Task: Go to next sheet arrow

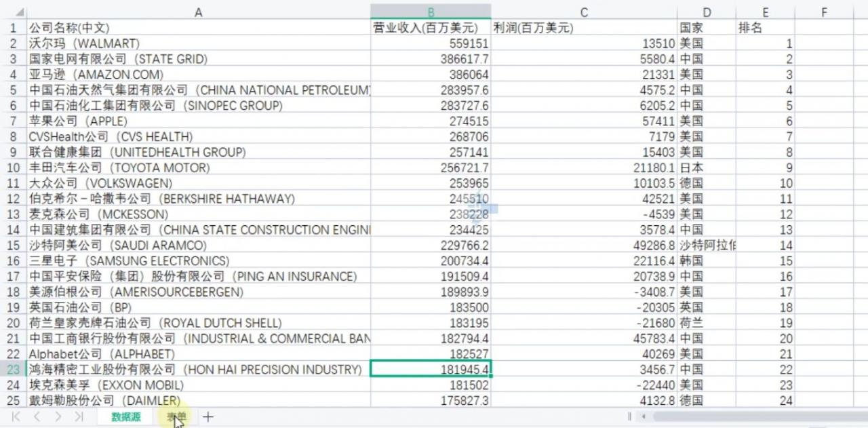Action: (x=58, y=416)
